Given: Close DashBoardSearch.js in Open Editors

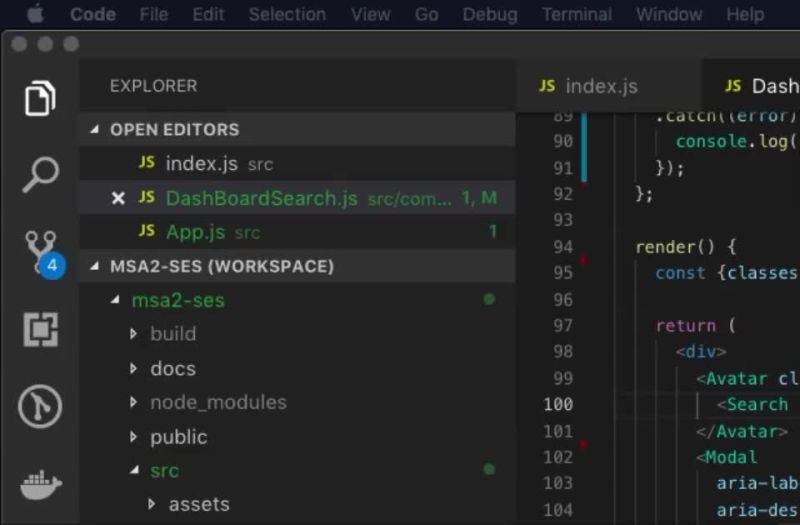Looking at the screenshot, I should pos(118,198).
